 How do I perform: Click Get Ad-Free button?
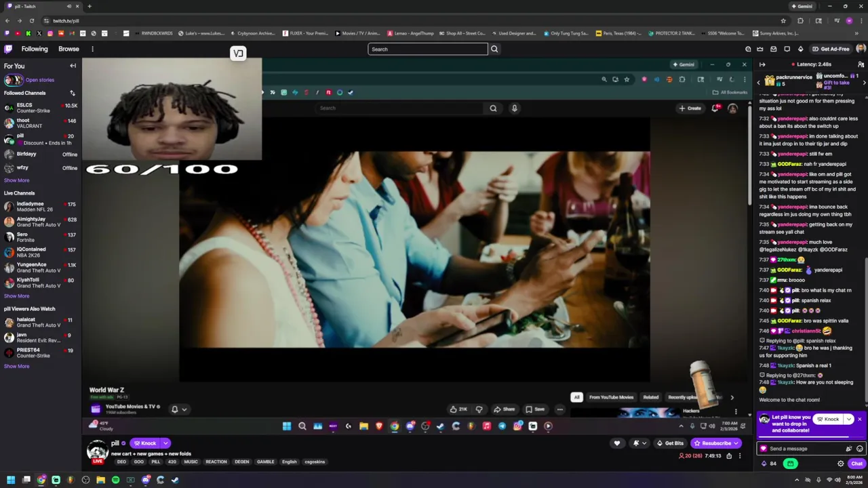pyautogui.click(x=830, y=49)
